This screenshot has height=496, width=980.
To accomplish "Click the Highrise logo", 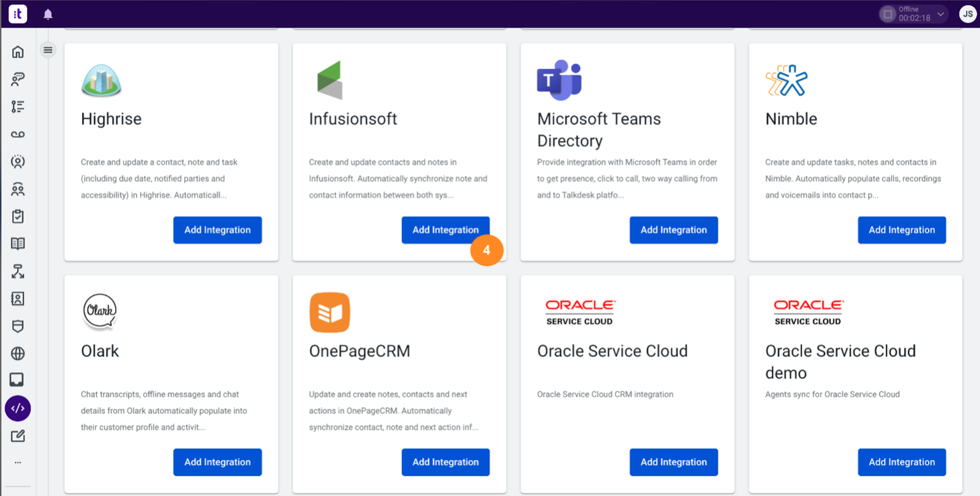I will 101,81.
